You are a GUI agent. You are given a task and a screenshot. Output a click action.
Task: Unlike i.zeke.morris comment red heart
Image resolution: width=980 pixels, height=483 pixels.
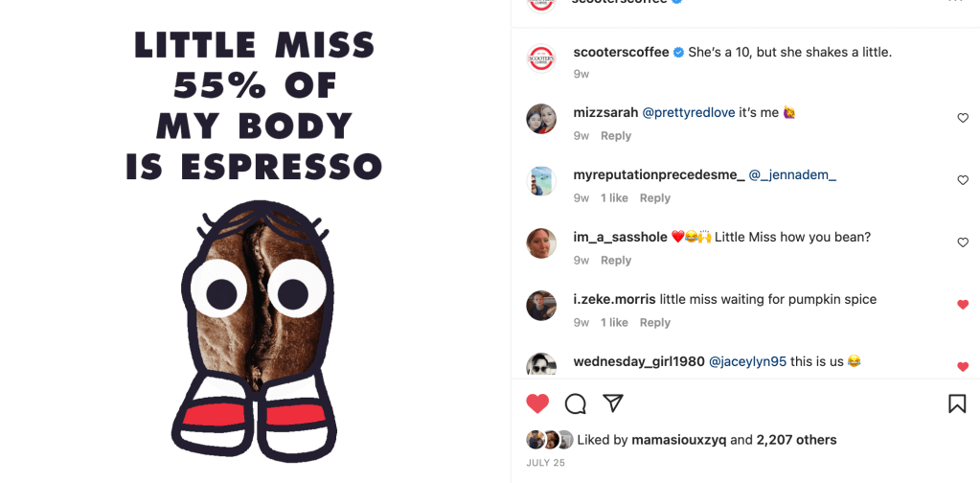[963, 305]
